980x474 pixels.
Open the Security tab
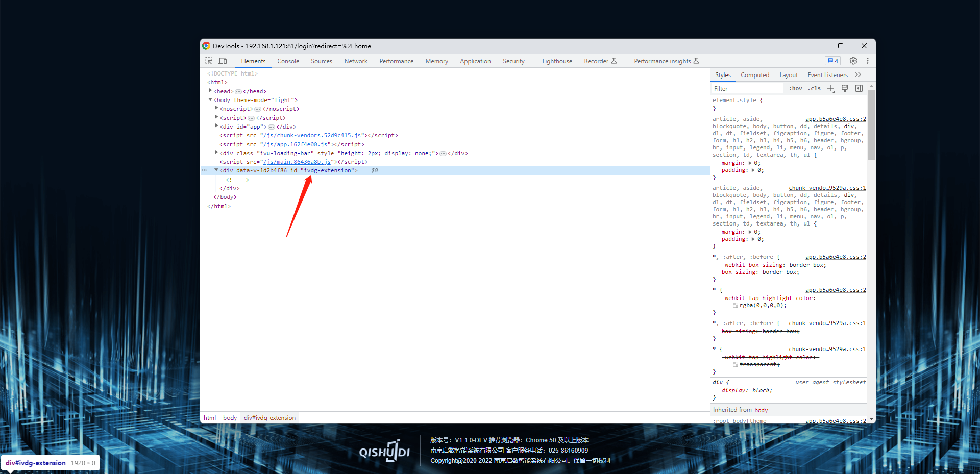pos(513,61)
